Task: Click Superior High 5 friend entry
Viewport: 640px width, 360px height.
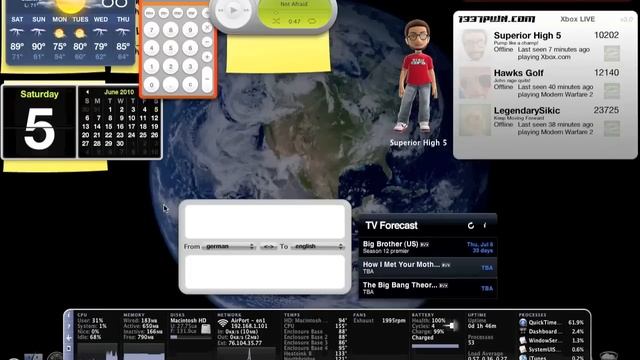Action: [540, 46]
